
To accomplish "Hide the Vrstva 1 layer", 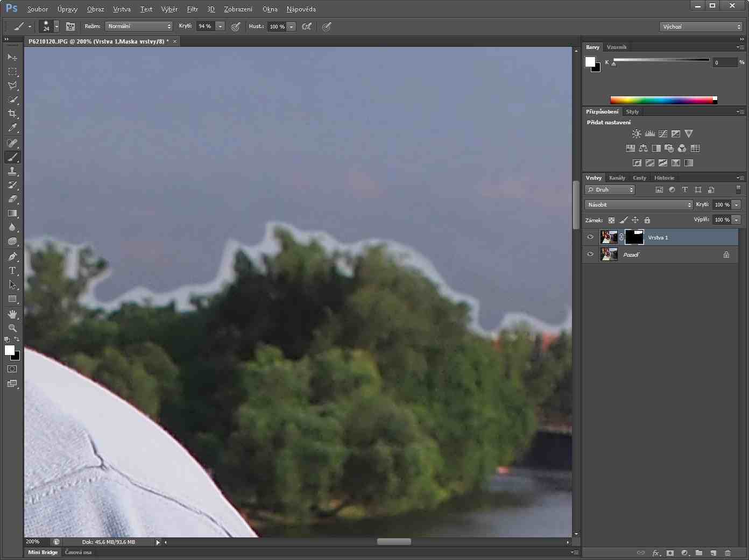I will (590, 237).
